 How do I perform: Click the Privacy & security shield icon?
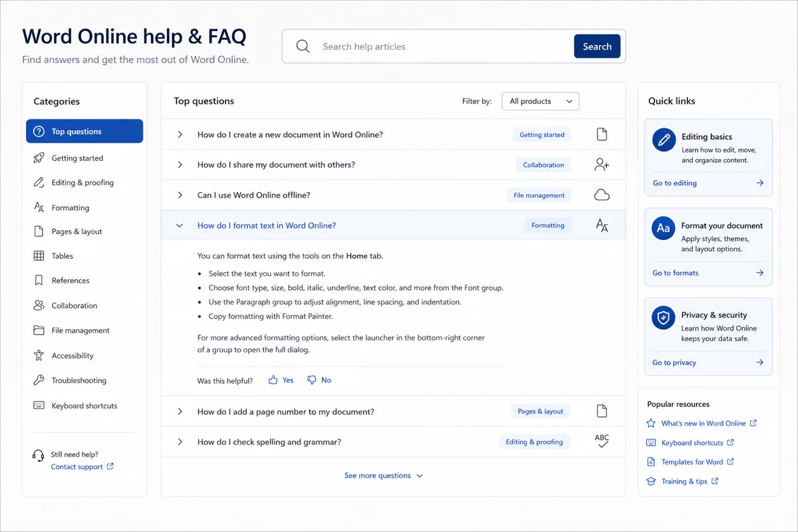coord(664,319)
